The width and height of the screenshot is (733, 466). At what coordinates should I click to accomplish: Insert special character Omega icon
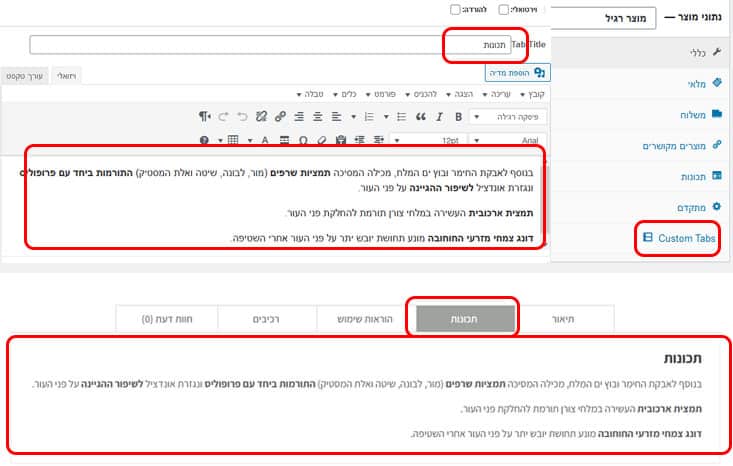pos(303,140)
